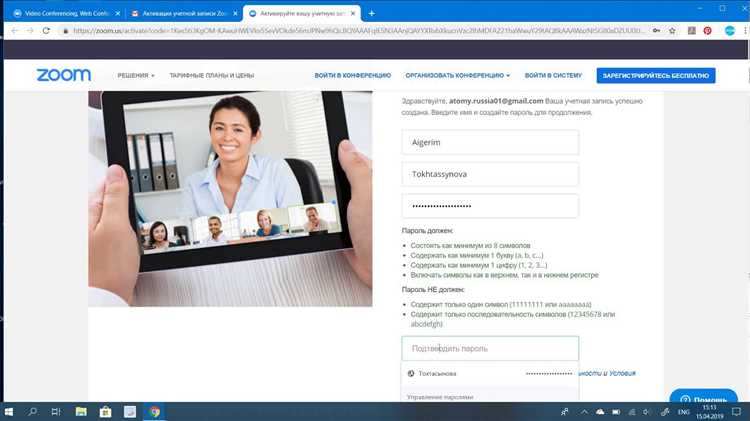Expand ОРГАНИЗОВАТЬ КОНФЕРЕНЦИЮ dropdown
The image size is (750, 421).
click(458, 76)
